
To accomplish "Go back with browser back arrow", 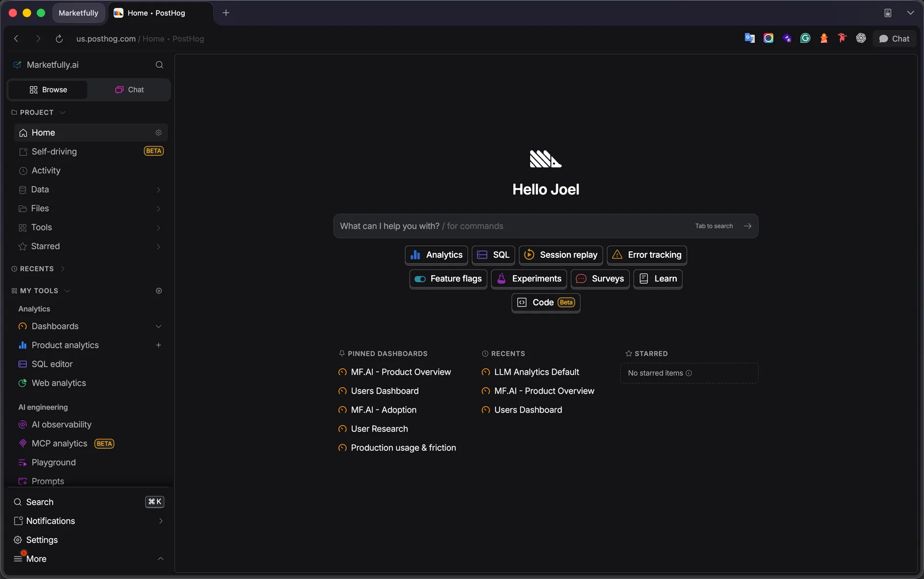I will tap(16, 38).
